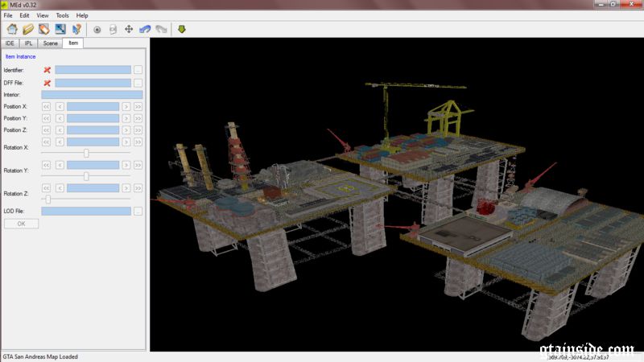Click the gray redo arrow icon

tap(162, 29)
